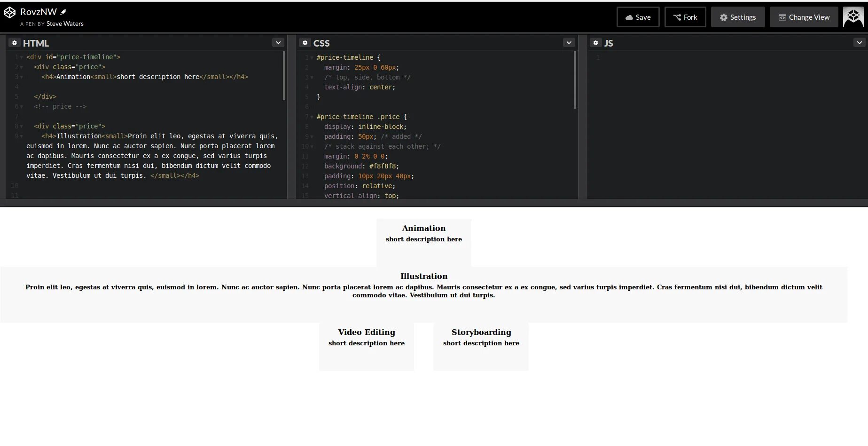
Task: Expand the HTML panel dropdown chevron
Action: [278, 43]
